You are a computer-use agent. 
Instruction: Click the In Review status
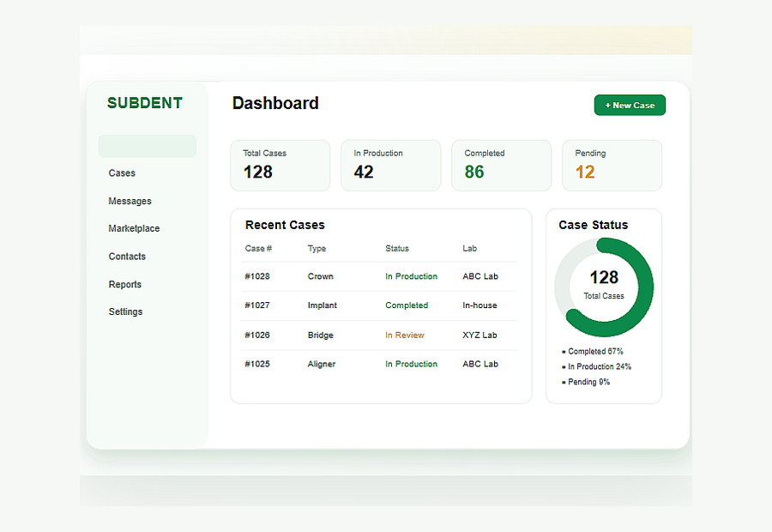[405, 335]
